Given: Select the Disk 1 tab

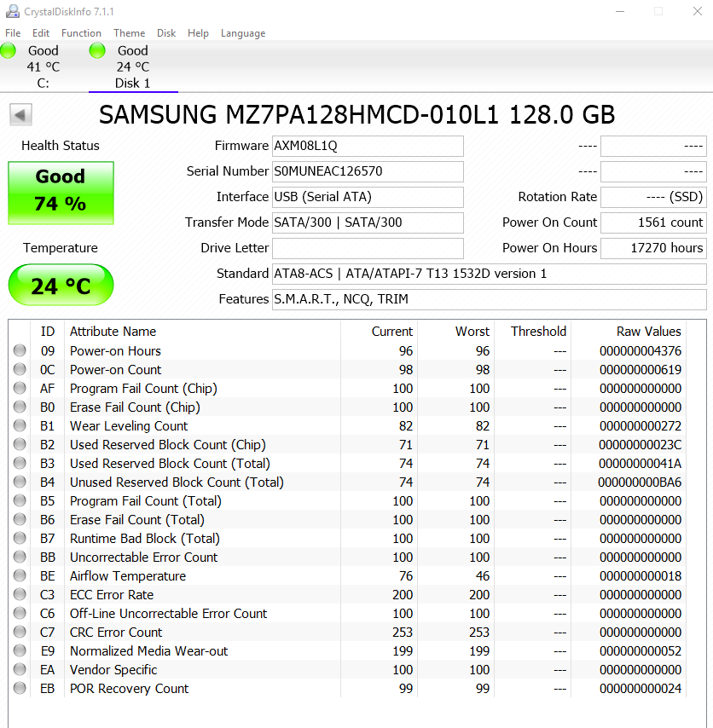Looking at the screenshot, I should coord(133,66).
